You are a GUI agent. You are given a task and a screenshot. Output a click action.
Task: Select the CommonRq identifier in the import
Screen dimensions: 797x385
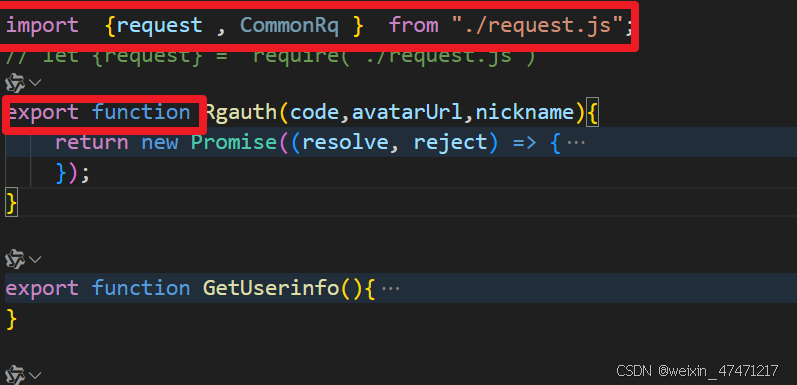[289, 25]
